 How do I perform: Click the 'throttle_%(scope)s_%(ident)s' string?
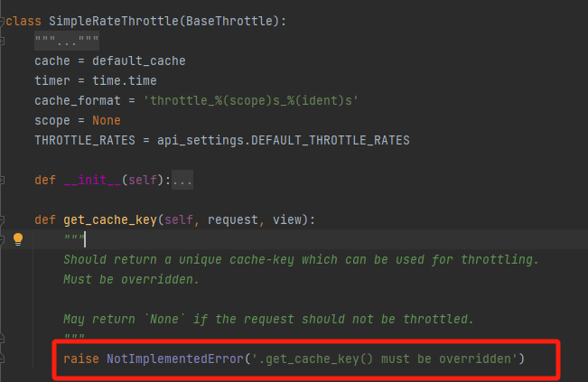tap(251, 100)
